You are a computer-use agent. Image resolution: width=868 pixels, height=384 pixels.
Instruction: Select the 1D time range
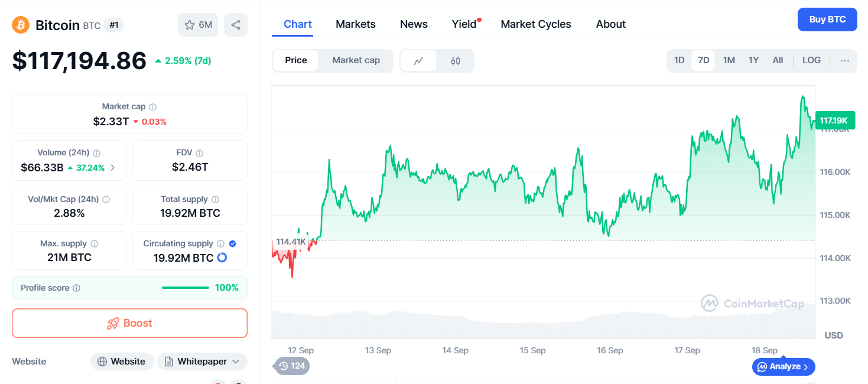click(x=679, y=60)
